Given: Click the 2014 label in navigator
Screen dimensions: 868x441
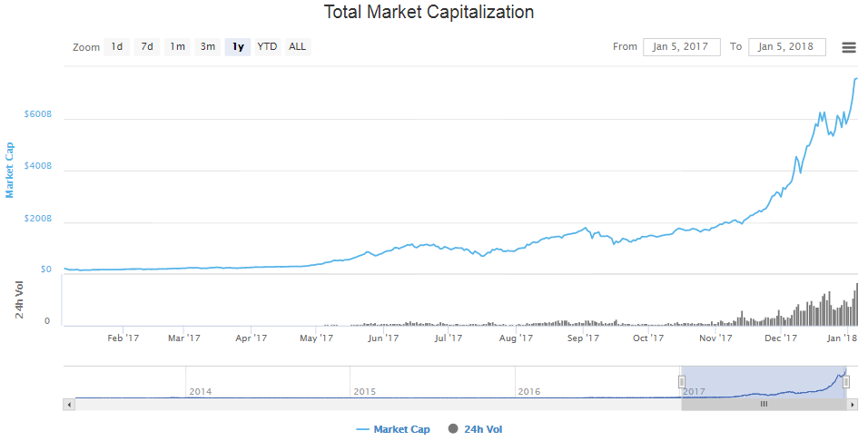Looking at the screenshot, I should [x=200, y=392].
